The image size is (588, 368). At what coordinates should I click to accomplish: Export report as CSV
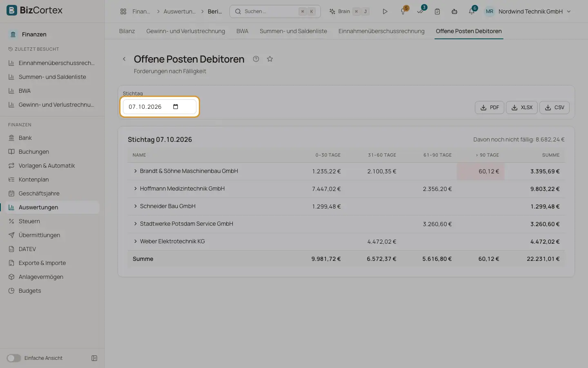click(x=555, y=108)
